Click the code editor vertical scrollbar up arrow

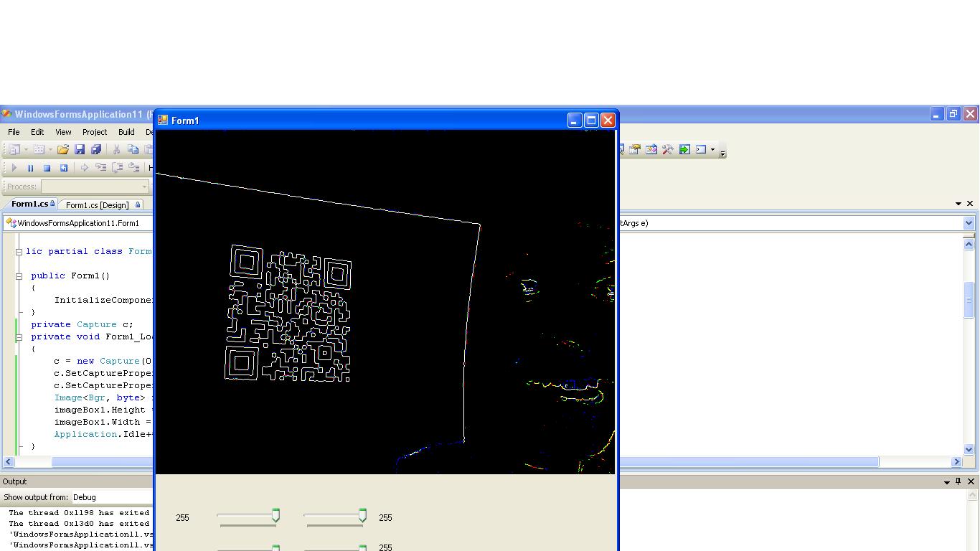click(x=969, y=245)
